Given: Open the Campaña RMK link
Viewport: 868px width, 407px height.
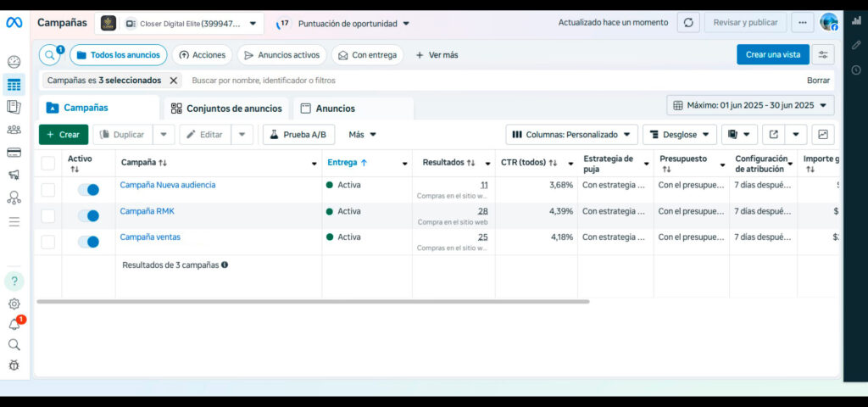Looking at the screenshot, I should coord(147,211).
